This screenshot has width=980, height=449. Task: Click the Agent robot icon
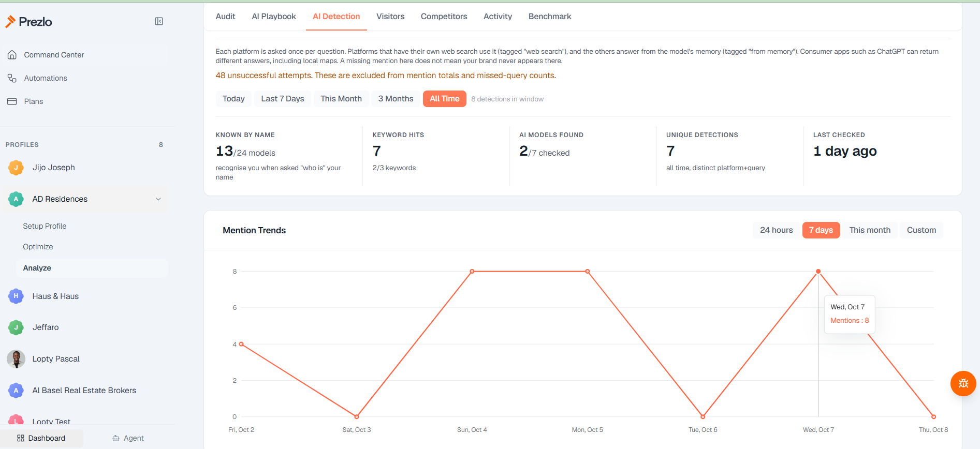116,438
